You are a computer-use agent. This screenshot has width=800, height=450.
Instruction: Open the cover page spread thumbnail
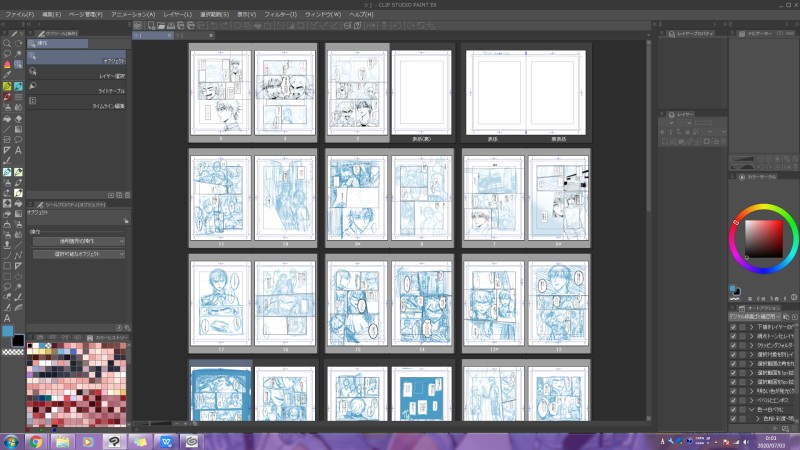pos(526,92)
